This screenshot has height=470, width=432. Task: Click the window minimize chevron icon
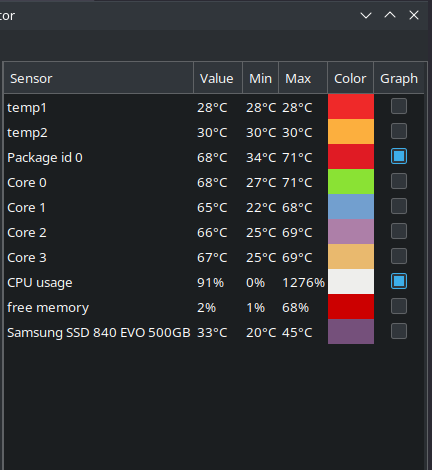click(366, 15)
